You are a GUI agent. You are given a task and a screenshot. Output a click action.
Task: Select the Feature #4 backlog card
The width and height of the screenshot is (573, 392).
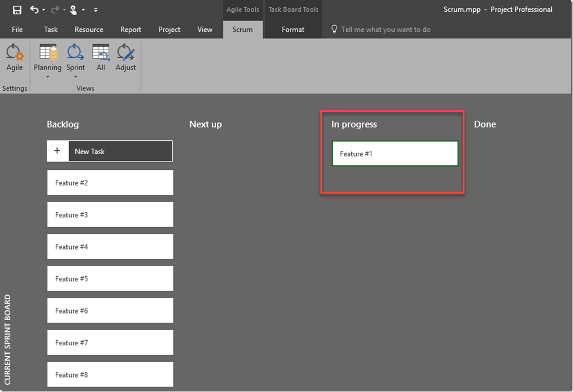110,247
